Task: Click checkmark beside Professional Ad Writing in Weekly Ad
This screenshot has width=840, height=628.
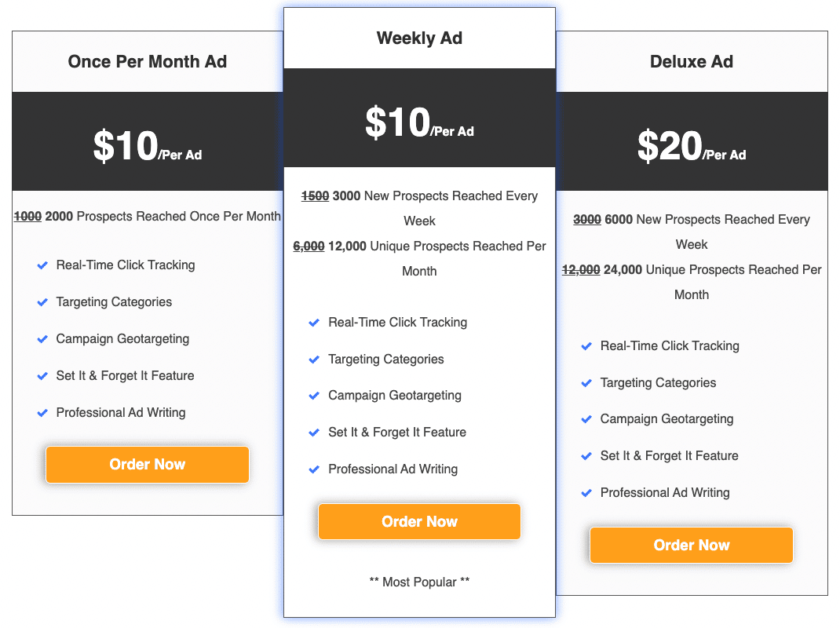Action: [x=314, y=469]
